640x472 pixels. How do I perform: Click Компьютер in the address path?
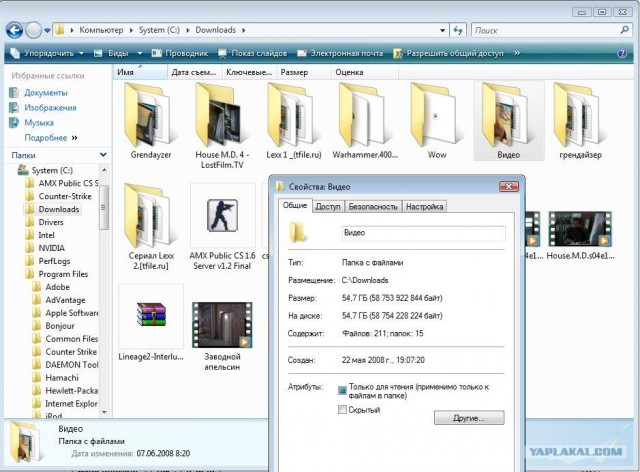pos(101,30)
